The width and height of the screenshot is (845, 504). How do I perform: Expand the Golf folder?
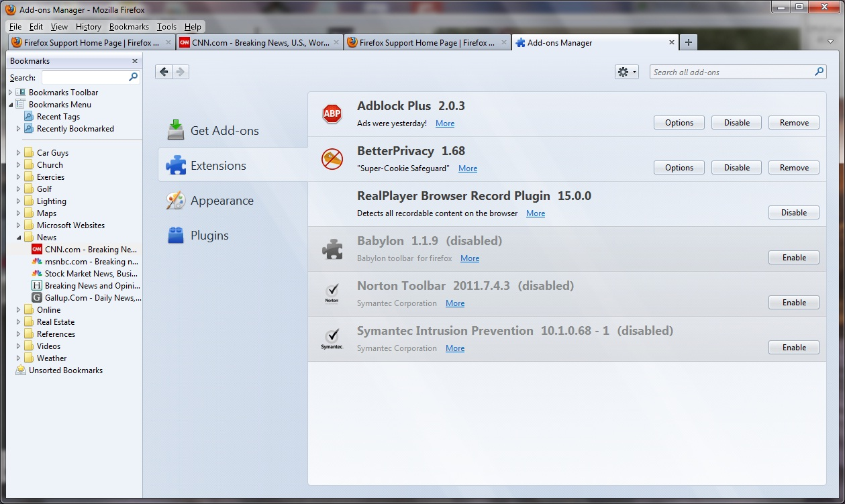pos(19,189)
